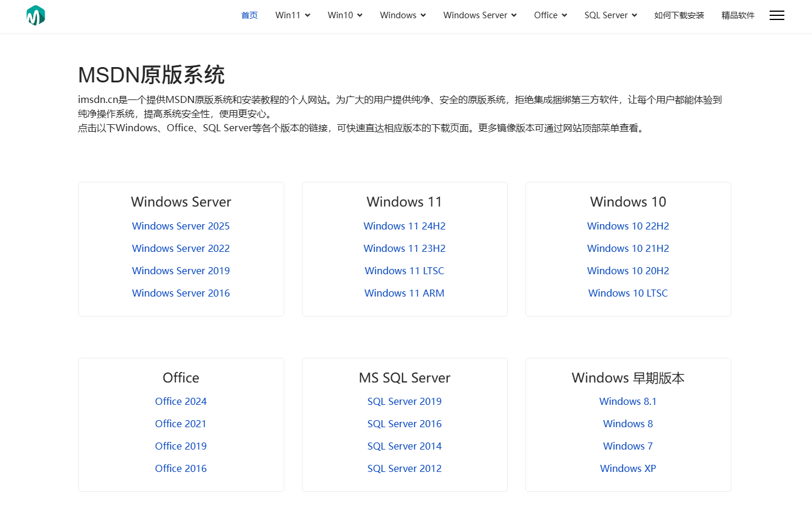Expand the Win10 dropdown menu
Viewport: 812px width, 509px height.
(345, 15)
